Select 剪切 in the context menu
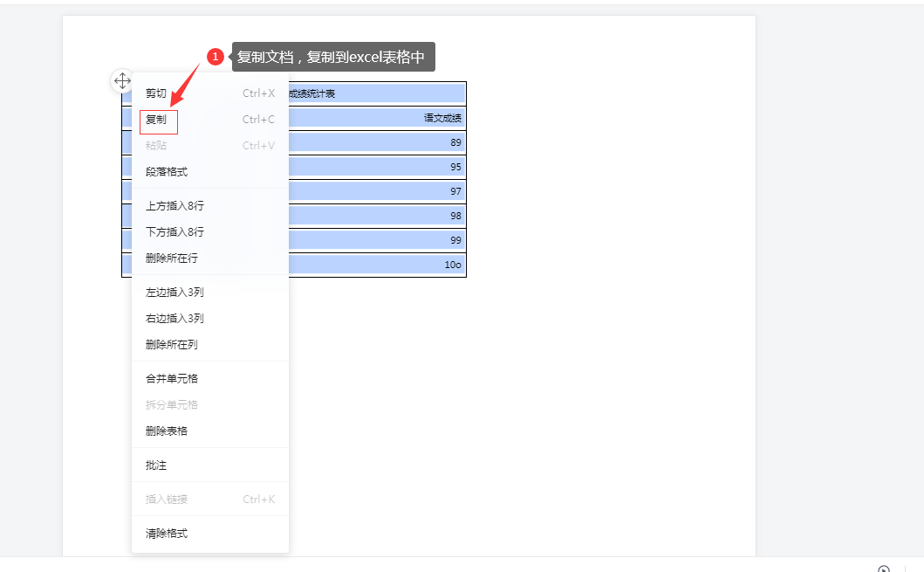Image resolution: width=924 pixels, height=572 pixels. click(209, 93)
